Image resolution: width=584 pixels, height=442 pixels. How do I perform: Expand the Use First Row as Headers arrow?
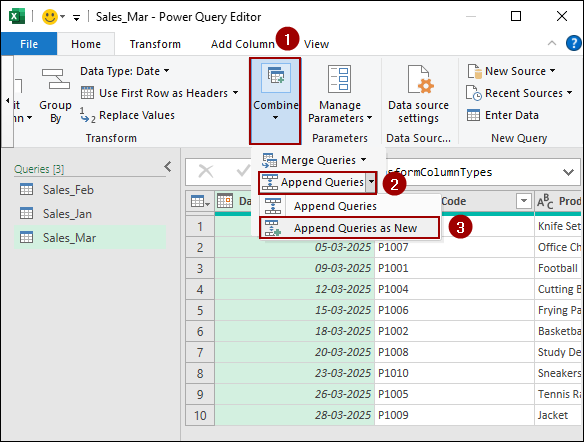pos(235,92)
